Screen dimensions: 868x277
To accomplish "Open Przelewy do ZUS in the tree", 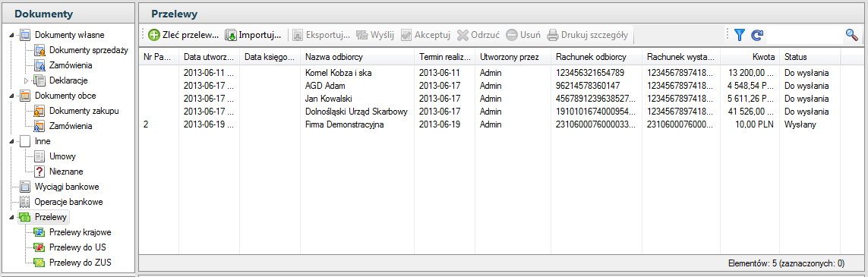I will click(x=80, y=262).
